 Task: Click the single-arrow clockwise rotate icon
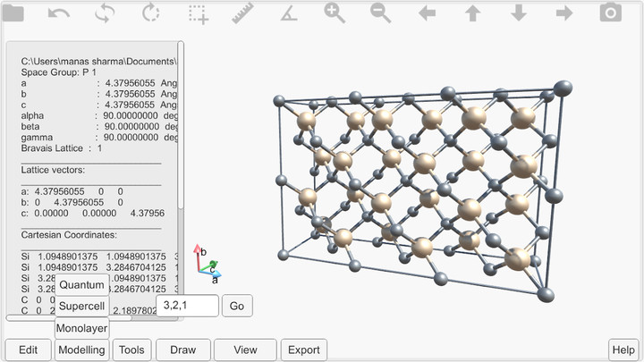tap(150, 13)
